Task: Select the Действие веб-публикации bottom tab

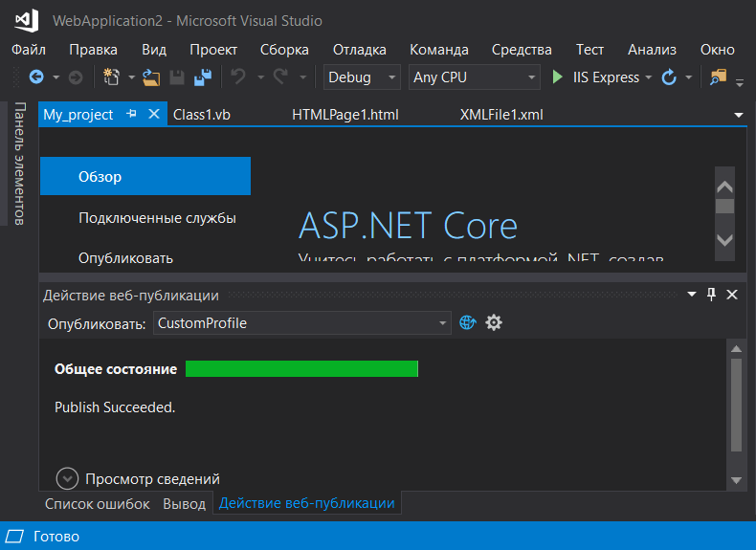Action: tap(306, 503)
